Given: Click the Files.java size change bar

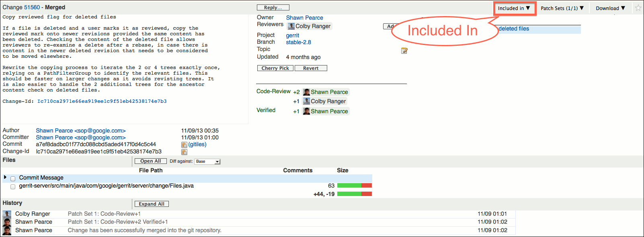Looking at the screenshot, I should [354, 186].
